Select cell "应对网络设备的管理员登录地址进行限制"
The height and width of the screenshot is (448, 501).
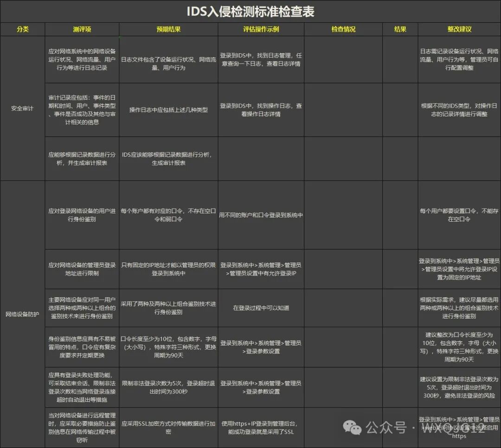click(x=82, y=269)
